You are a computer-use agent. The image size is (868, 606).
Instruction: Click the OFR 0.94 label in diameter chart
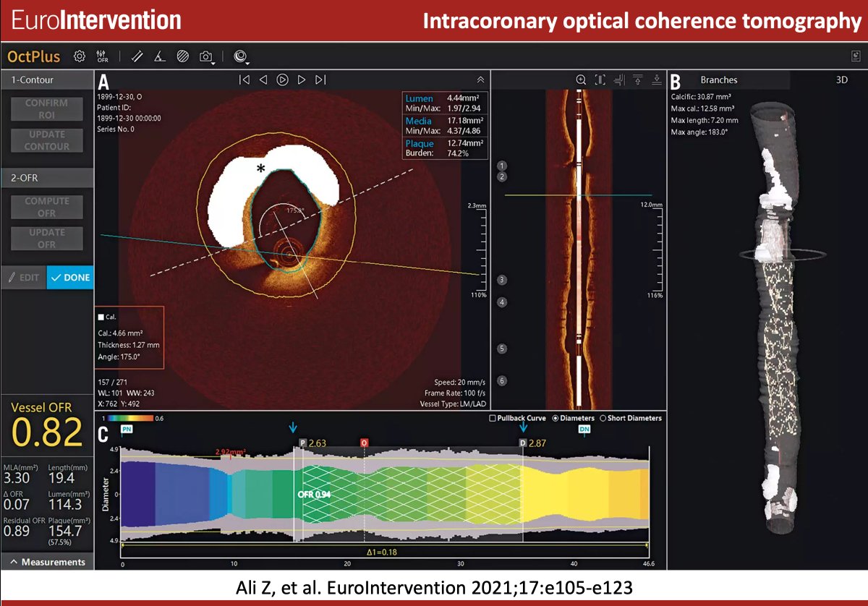tap(313, 494)
